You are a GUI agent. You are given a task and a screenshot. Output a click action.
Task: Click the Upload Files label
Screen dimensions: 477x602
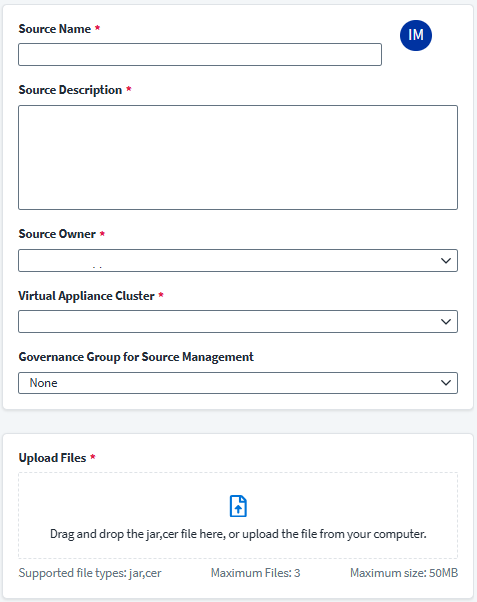52,458
